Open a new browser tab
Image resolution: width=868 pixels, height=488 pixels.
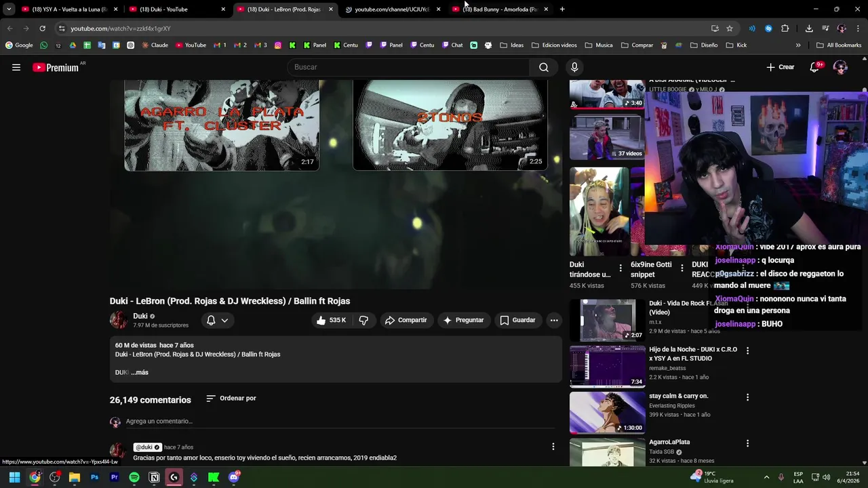pyautogui.click(x=562, y=9)
